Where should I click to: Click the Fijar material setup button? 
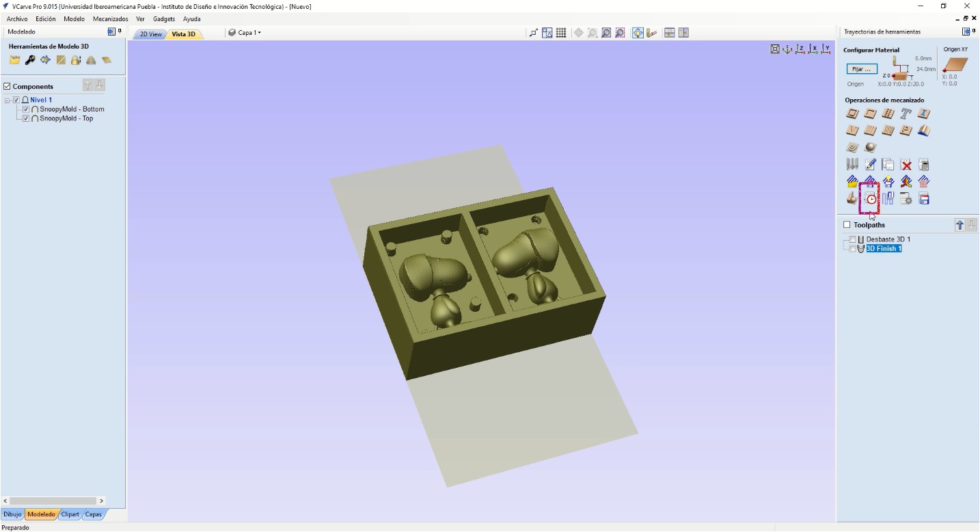coord(862,69)
